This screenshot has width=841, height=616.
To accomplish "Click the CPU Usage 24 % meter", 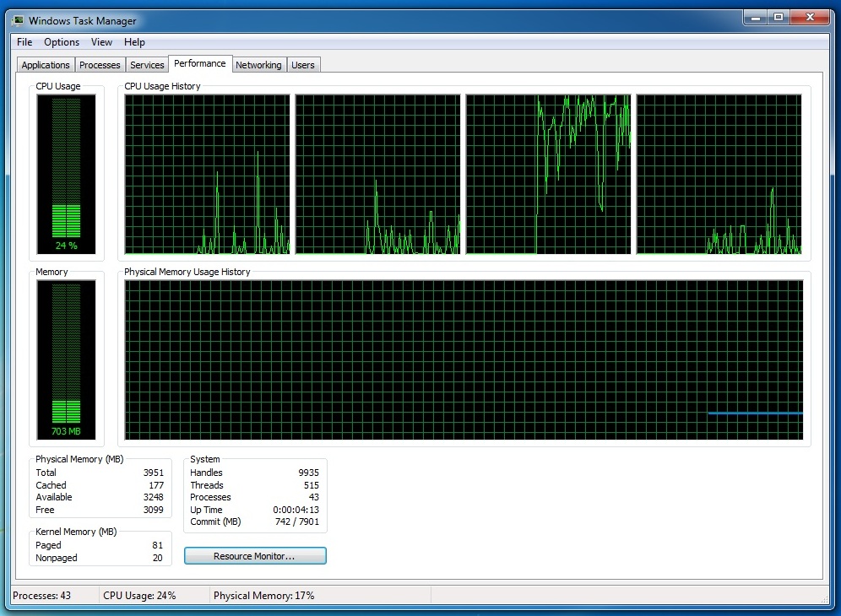I will 66,174.
